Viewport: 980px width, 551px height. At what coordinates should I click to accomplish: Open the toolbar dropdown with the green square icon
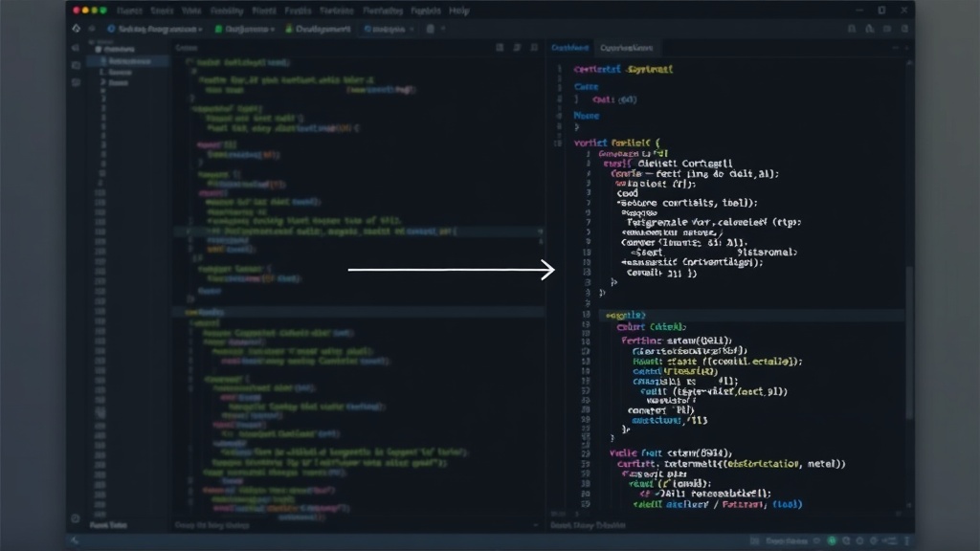(245, 29)
